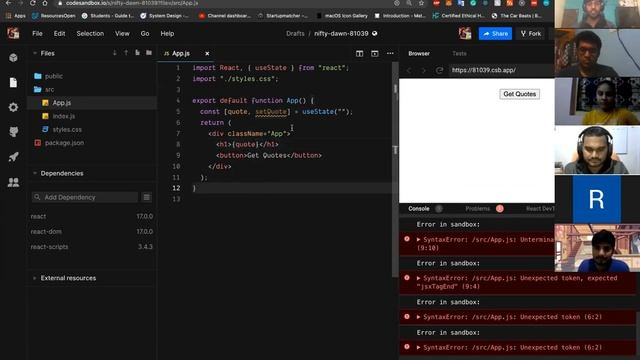
Task: Click the editor vertical scrollbar
Action: point(395,169)
